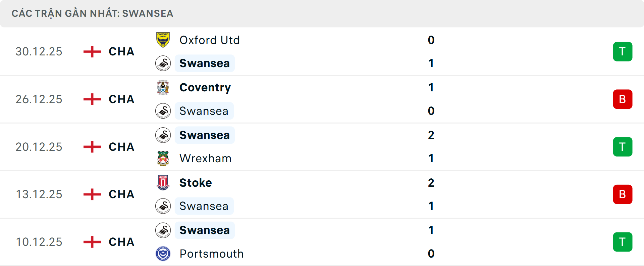644x266 pixels.
Task: Select the Stoke club badge icon
Action: (x=163, y=183)
